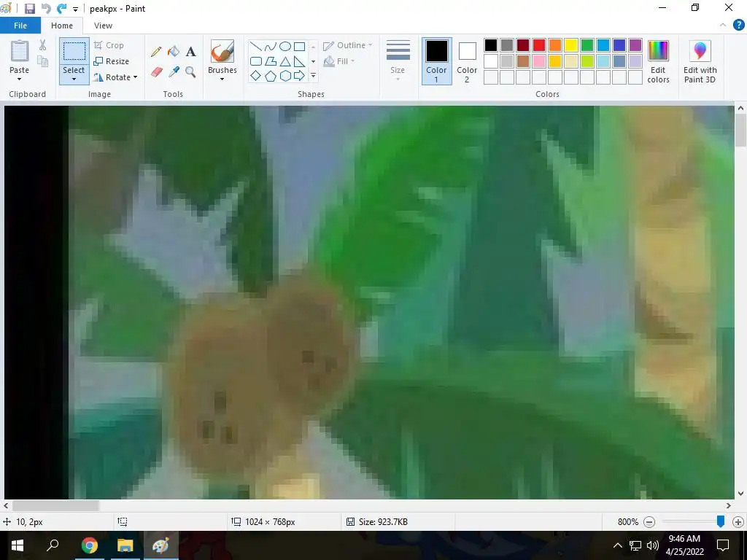This screenshot has height=560, width=747.
Task: Pick the green color swatch
Action: [587, 45]
